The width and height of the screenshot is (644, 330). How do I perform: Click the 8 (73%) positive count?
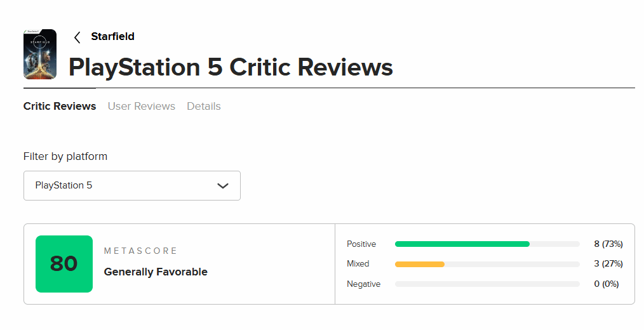pos(608,244)
